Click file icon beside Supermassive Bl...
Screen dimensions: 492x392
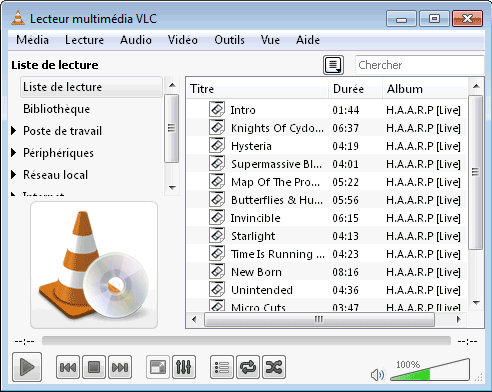(x=217, y=163)
